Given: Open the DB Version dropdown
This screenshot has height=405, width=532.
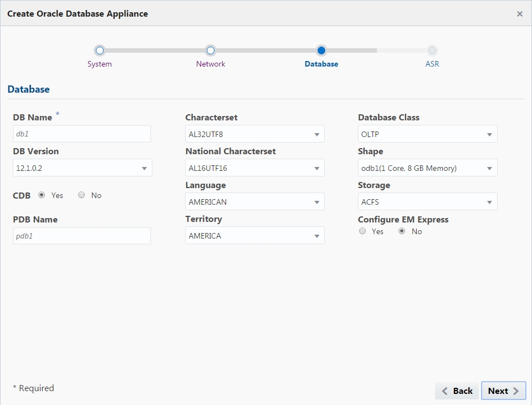Looking at the screenshot, I should [83, 168].
